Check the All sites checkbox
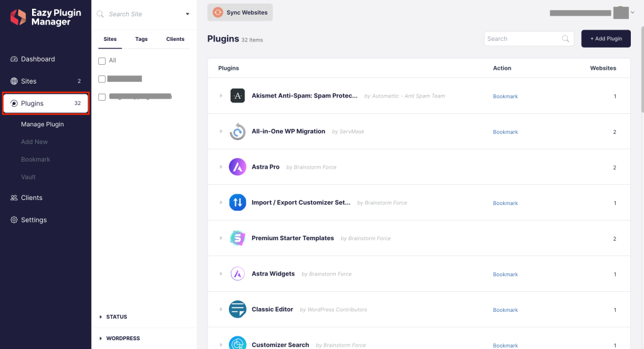This screenshot has width=644, height=349. (102, 61)
